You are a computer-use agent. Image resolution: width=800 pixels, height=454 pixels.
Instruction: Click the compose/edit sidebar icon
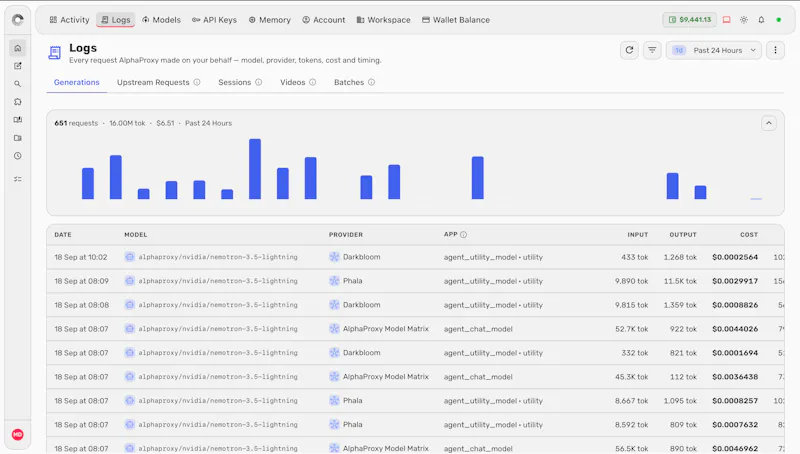point(18,66)
